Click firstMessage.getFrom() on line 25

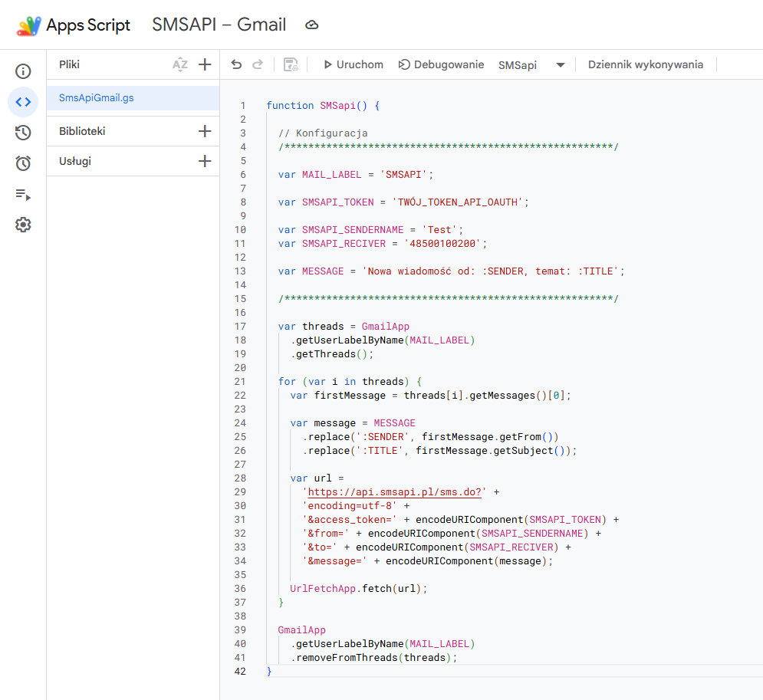(488, 437)
